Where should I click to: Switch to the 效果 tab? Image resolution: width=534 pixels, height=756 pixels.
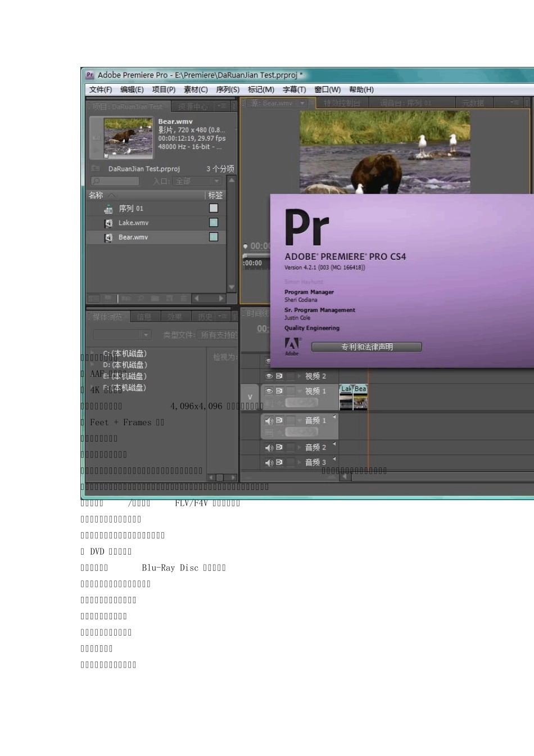[175, 317]
